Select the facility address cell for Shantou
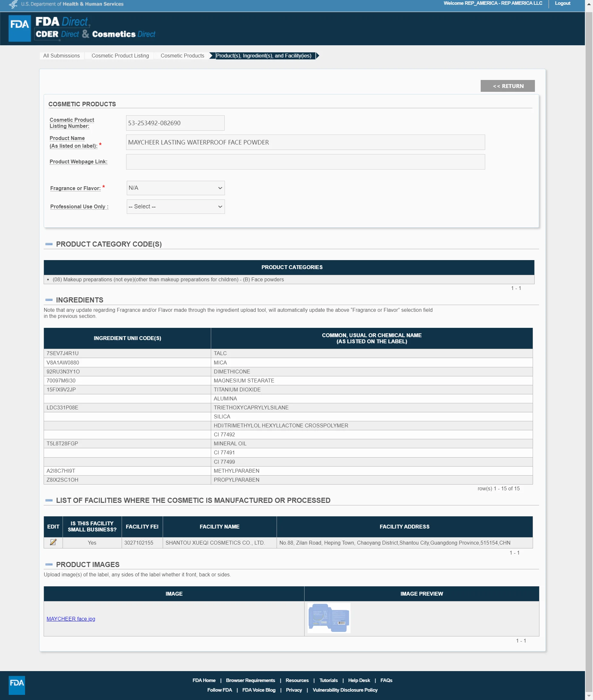 coord(404,543)
